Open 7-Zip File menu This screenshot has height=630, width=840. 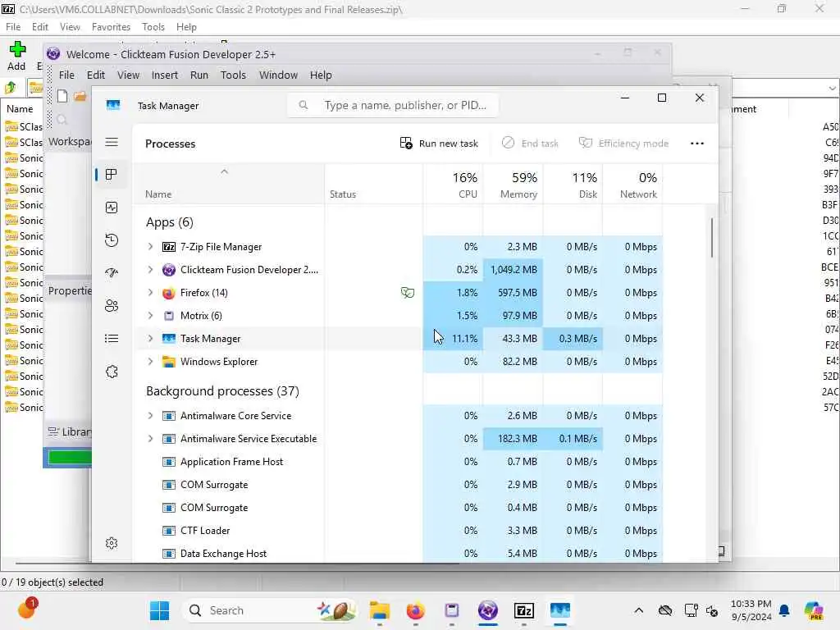(13, 27)
